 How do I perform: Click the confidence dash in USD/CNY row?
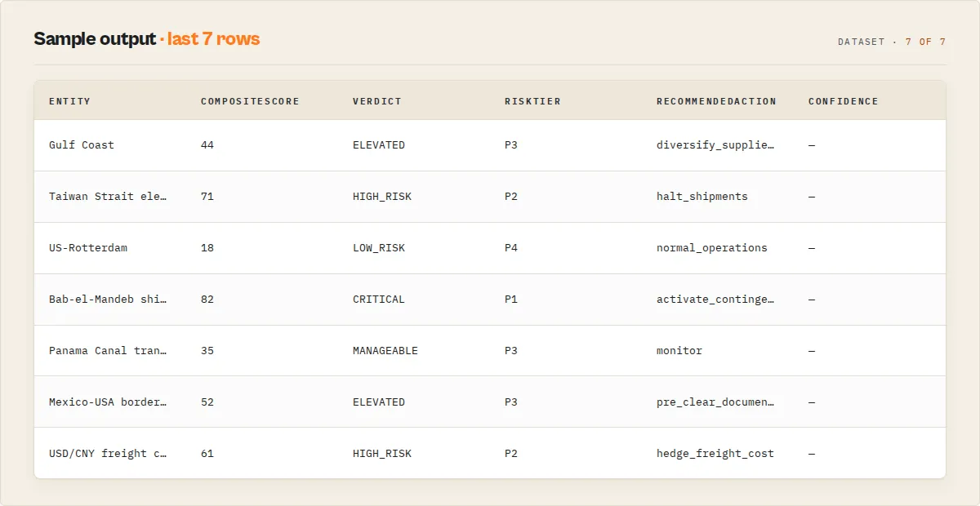pos(812,454)
